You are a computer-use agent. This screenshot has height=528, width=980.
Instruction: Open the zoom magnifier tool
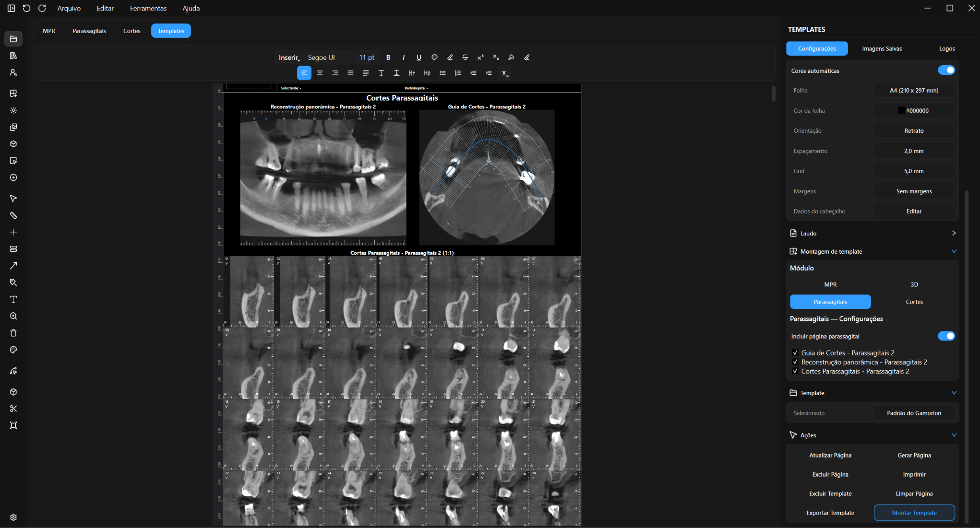[13, 316]
